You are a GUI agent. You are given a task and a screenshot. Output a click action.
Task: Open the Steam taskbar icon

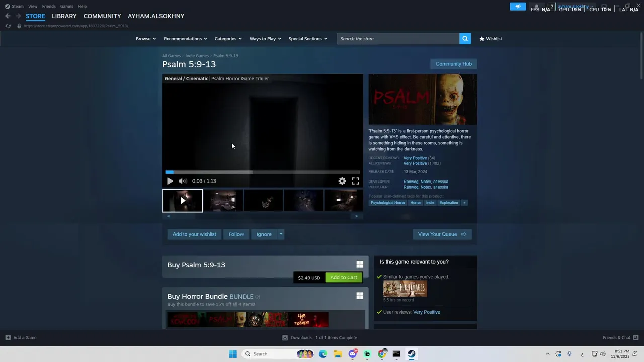click(411, 354)
